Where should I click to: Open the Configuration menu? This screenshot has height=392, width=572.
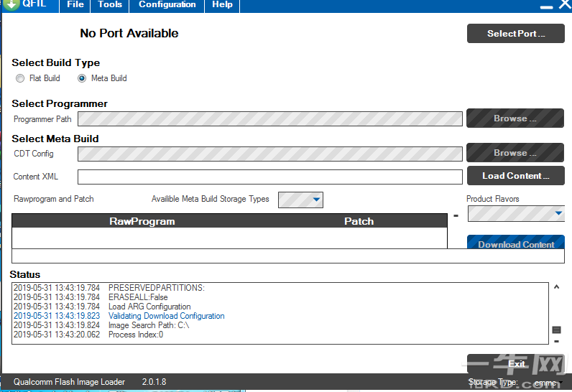167,5
